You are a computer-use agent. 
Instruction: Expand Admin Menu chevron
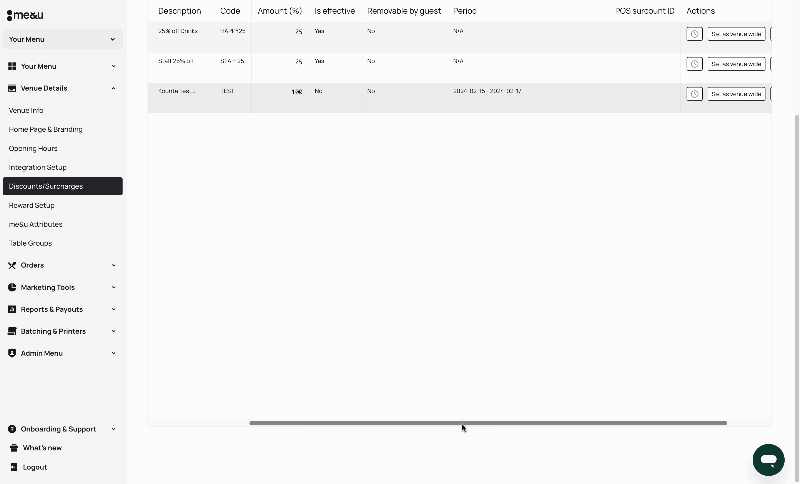[113, 353]
